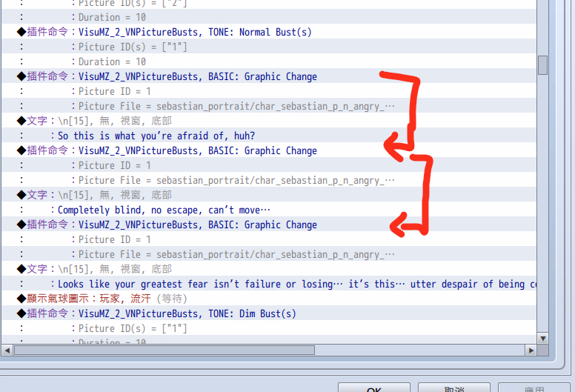Select the Picture ID(s) = ["2"] parameter row
Image resolution: width=575 pixels, height=392 pixels.
tap(133, 3)
